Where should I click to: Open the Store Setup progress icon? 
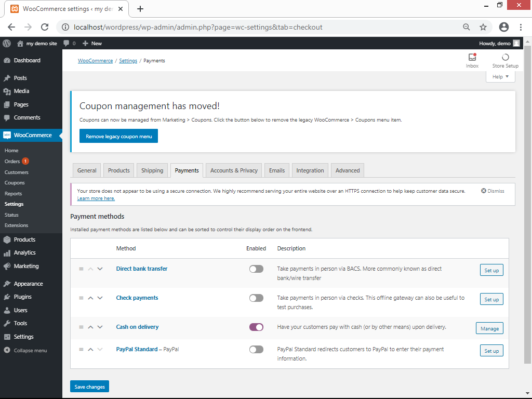click(x=505, y=57)
